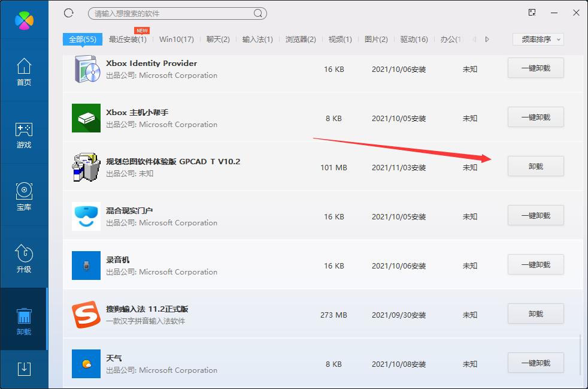This screenshot has width=588, height=389.
Task: Switch to the 最近安装(1) tab
Action: point(128,40)
